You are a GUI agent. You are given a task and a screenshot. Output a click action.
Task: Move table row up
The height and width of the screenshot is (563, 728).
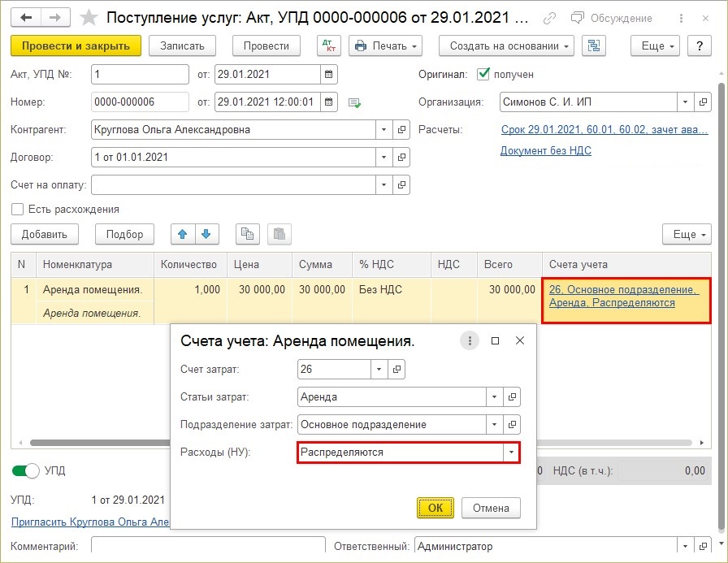183,234
